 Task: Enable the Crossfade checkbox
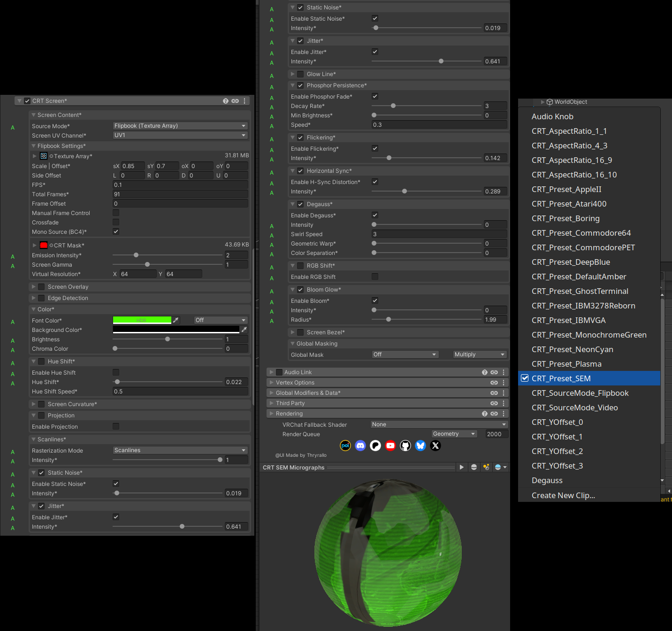116,222
